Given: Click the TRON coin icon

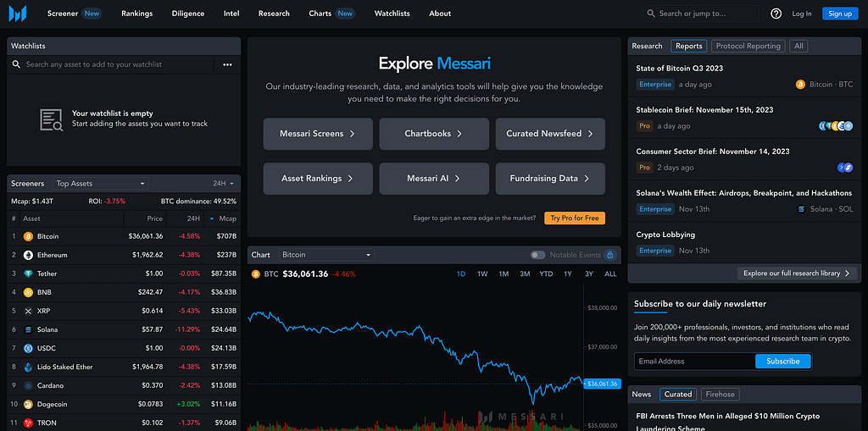Looking at the screenshot, I should pyautogui.click(x=28, y=423).
